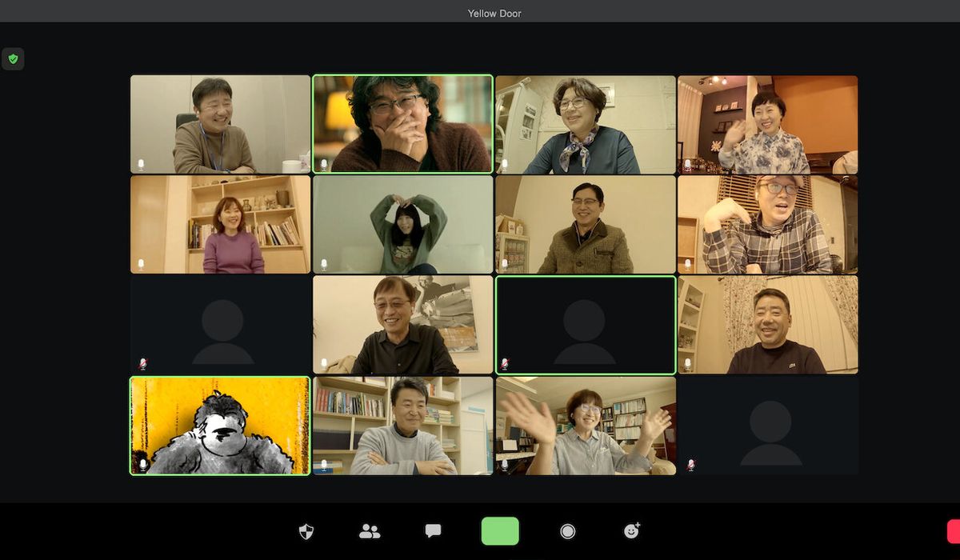This screenshot has width=960, height=560.
Task: Click the security shield icon in bottom toolbar
Action: click(x=306, y=531)
